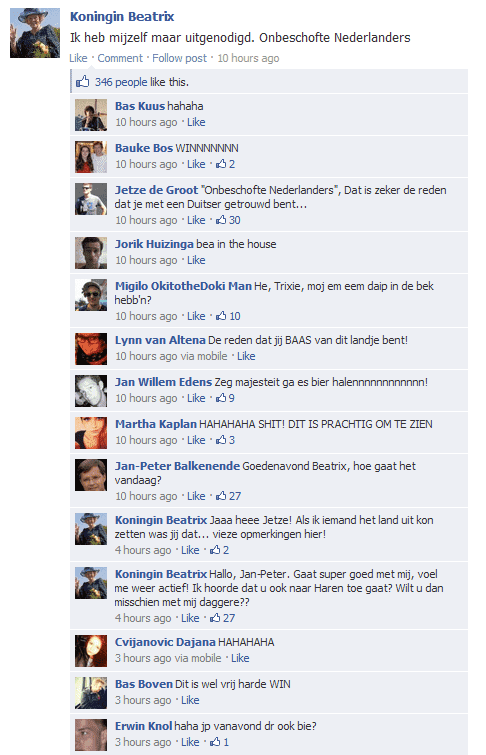
Task: Like Jorik Huizinga's comment
Action: pyautogui.click(x=196, y=260)
